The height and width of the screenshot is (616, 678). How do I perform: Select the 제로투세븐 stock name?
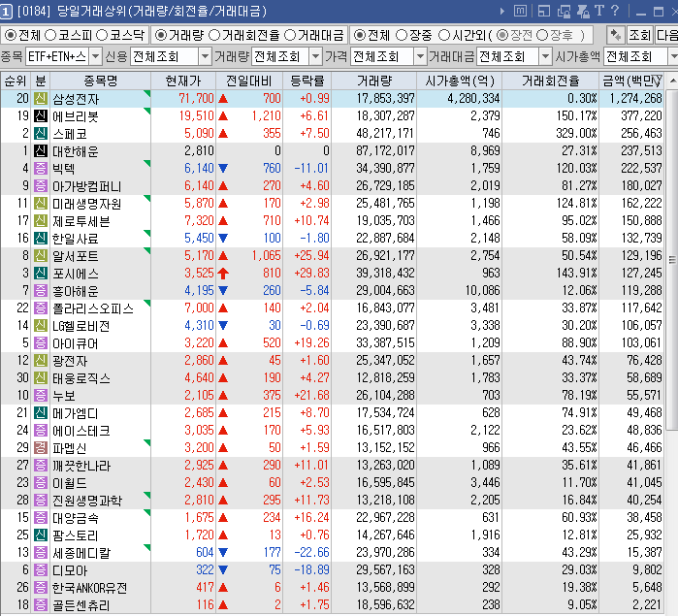(x=81, y=221)
